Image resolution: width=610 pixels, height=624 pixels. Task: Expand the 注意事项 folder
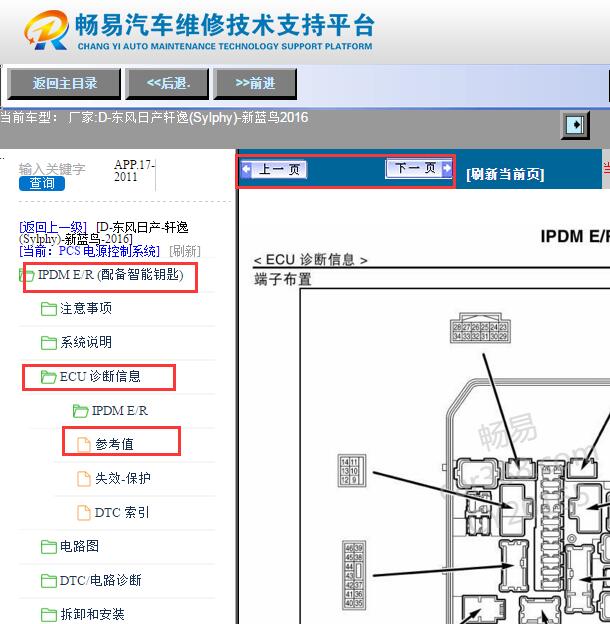point(86,308)
